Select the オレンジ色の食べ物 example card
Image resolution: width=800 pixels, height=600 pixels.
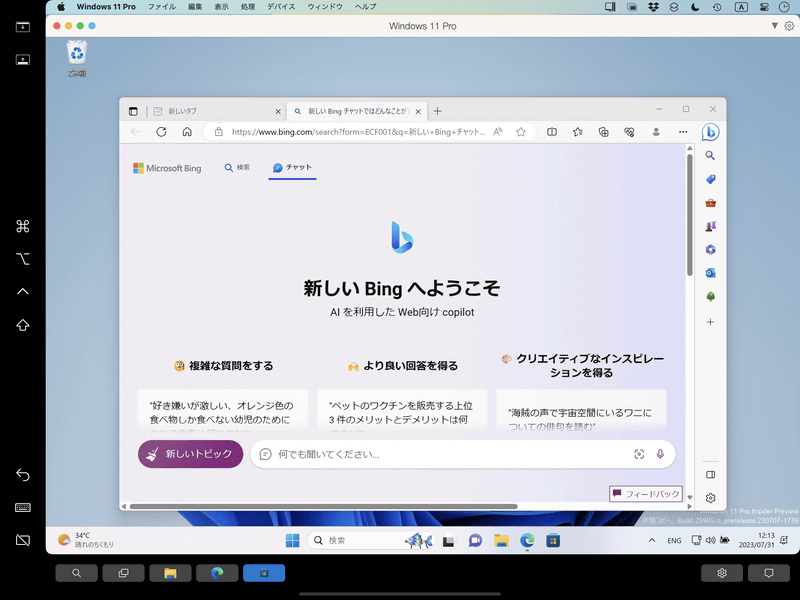[x=223, y=410]
